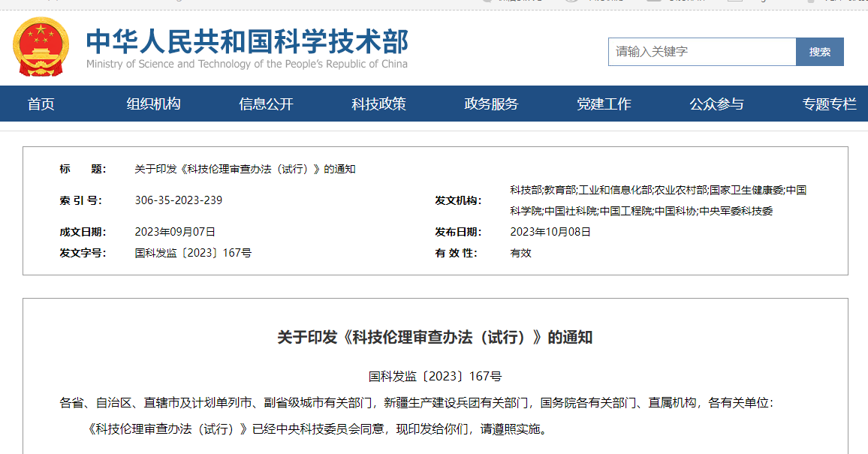Open 专题专栏 in the nav bar
This screenshot has width=868, height=454.
(829, 104)
